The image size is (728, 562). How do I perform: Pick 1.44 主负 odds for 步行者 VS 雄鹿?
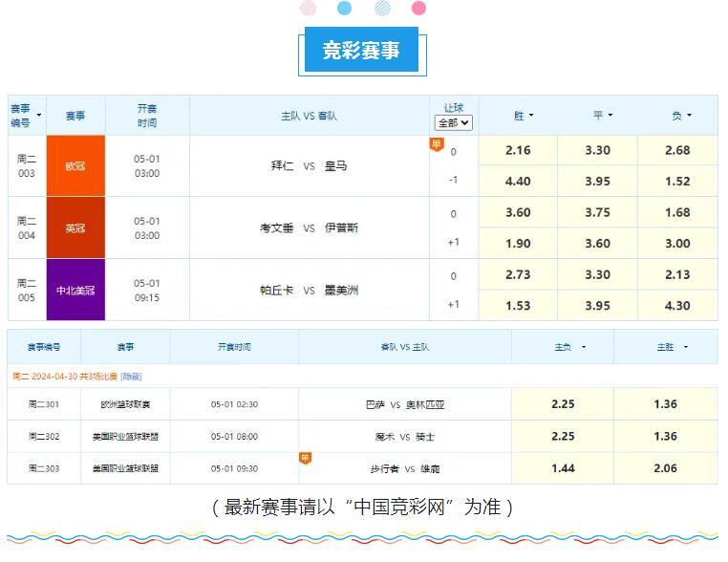tap(563, 468)
